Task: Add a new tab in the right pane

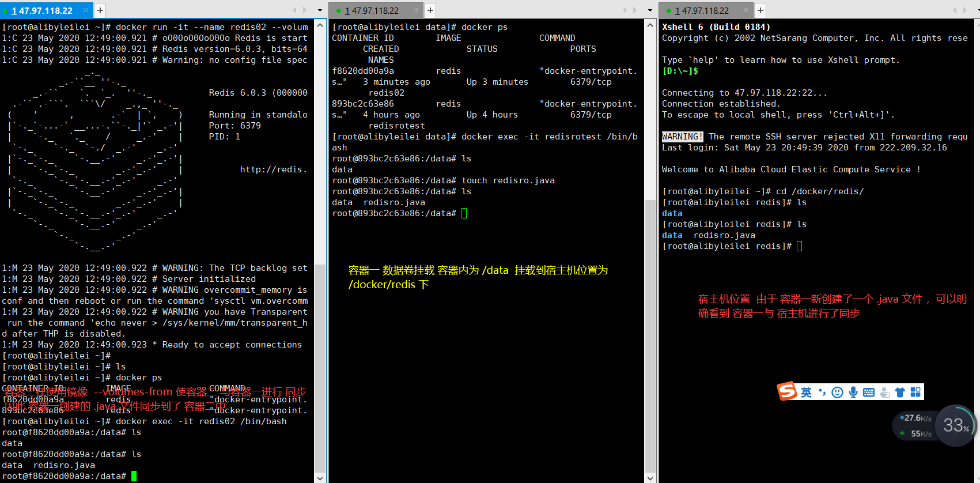Action: (x=760, y=10)
